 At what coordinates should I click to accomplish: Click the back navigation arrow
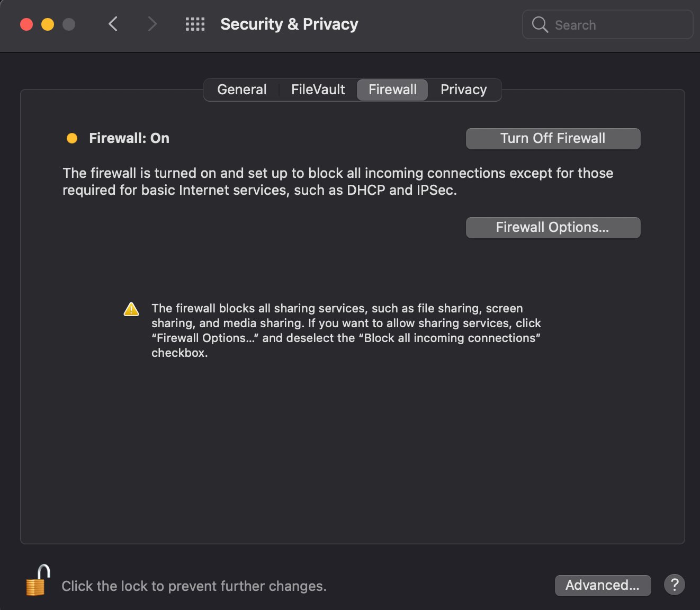(x=113, y=24)
